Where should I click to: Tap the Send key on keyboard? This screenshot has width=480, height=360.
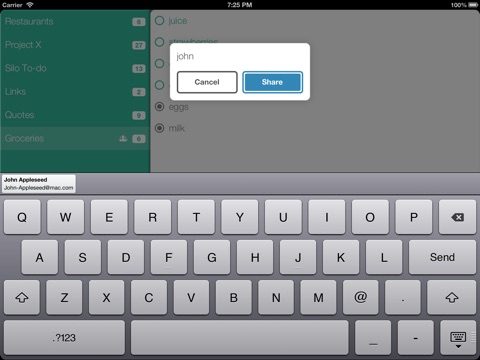[x=442, y=257]
